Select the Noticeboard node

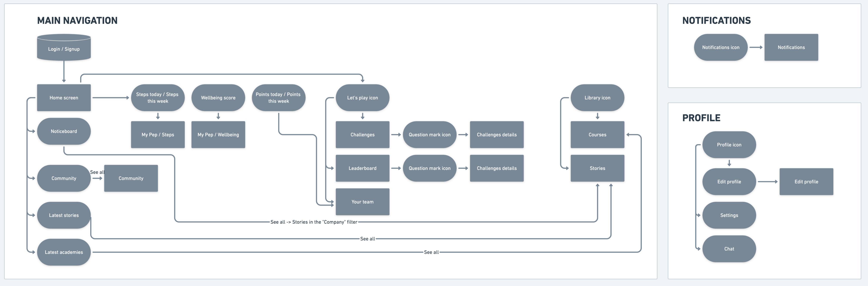pyautogui.click(x=64, y=131)
